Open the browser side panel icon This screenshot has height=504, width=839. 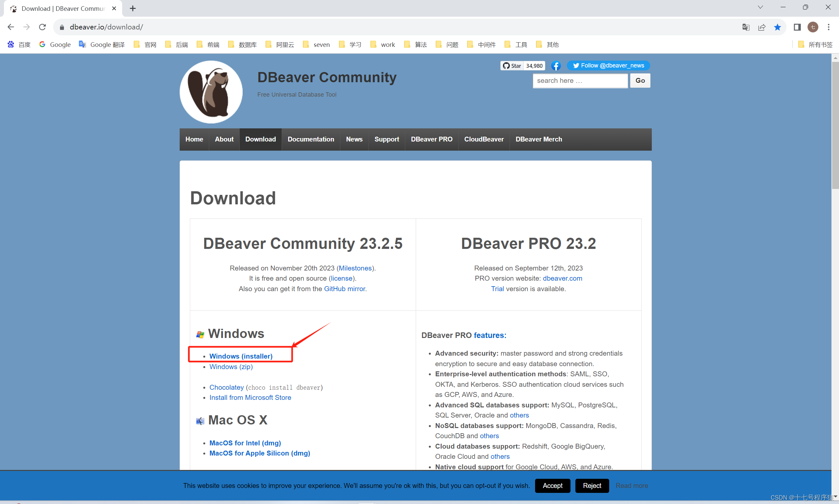point(797,27)
